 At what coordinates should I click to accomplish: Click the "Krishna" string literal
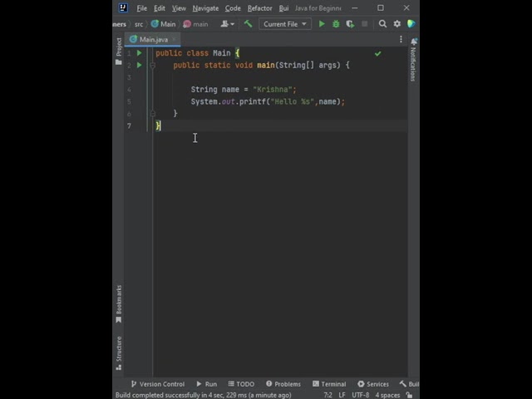point(273,90)
